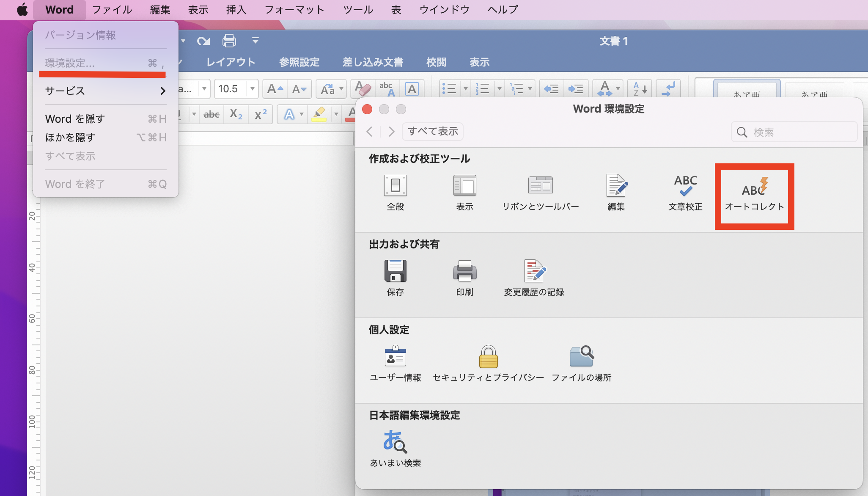Screen dimensions: 868x496
Task: Select 環境設定... in the Word menu
Action: tap(106, 63)
